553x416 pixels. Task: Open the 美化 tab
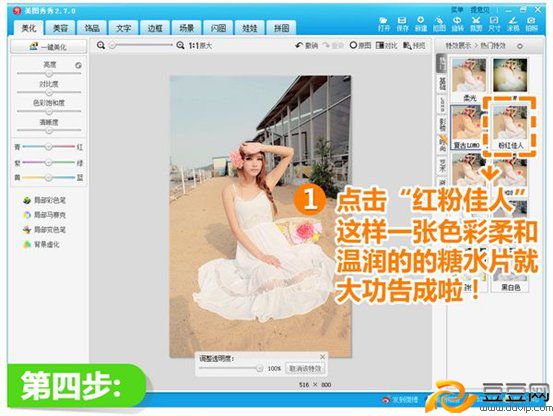(29, 28)
